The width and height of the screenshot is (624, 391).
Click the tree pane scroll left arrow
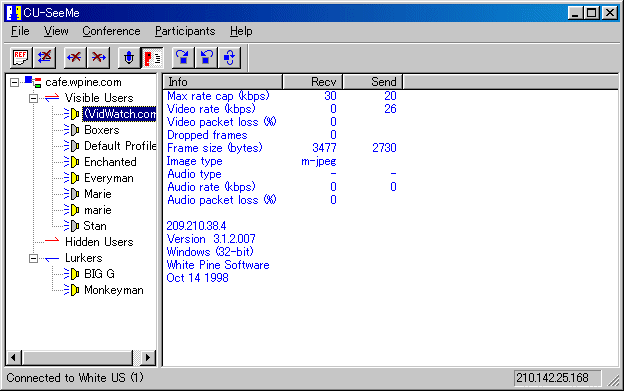pyautogui.click(x=14, y=357)
